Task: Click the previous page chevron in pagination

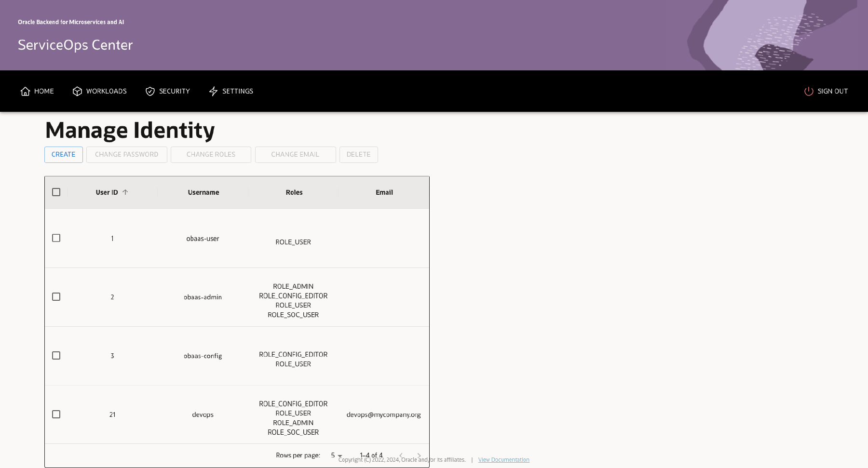Action: [x=401, y=455]
